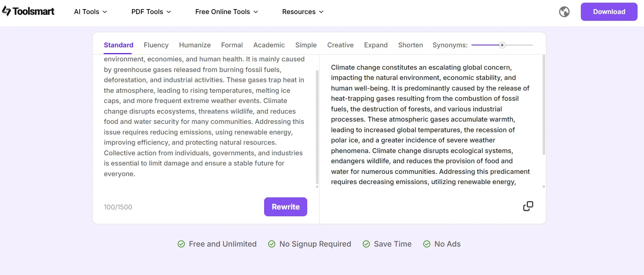Click the No Signup Required checkmark icon
The width and height of the screenshot is (644, 275).
tap(272, 244)
